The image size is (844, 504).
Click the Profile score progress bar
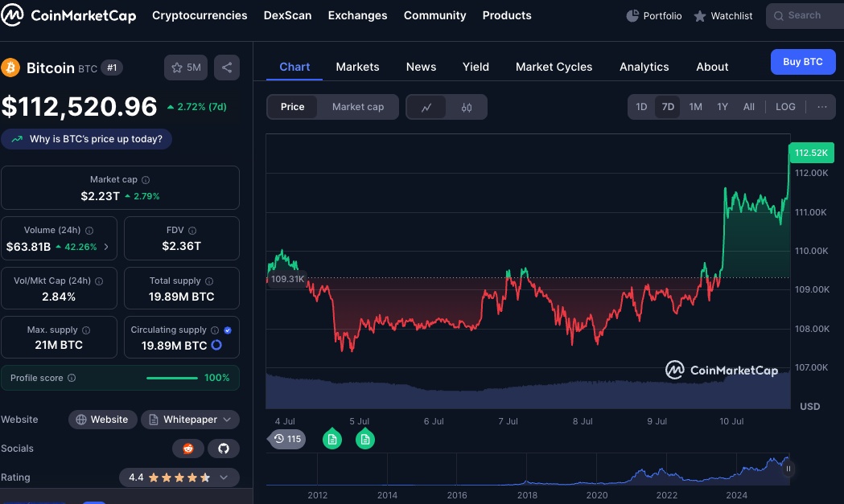tap(172, 378)
